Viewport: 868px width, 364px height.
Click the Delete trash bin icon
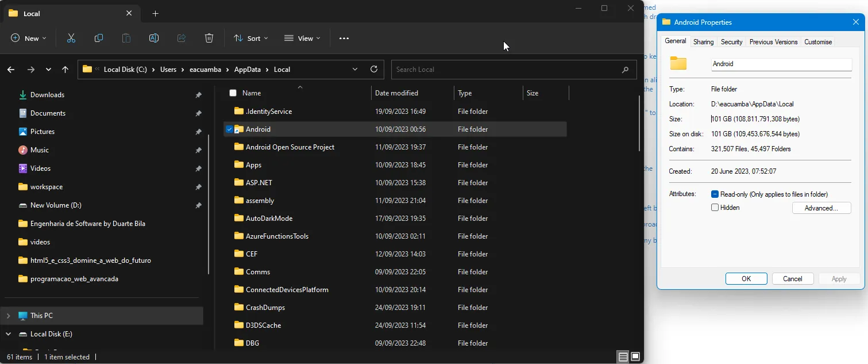[209, 39]
